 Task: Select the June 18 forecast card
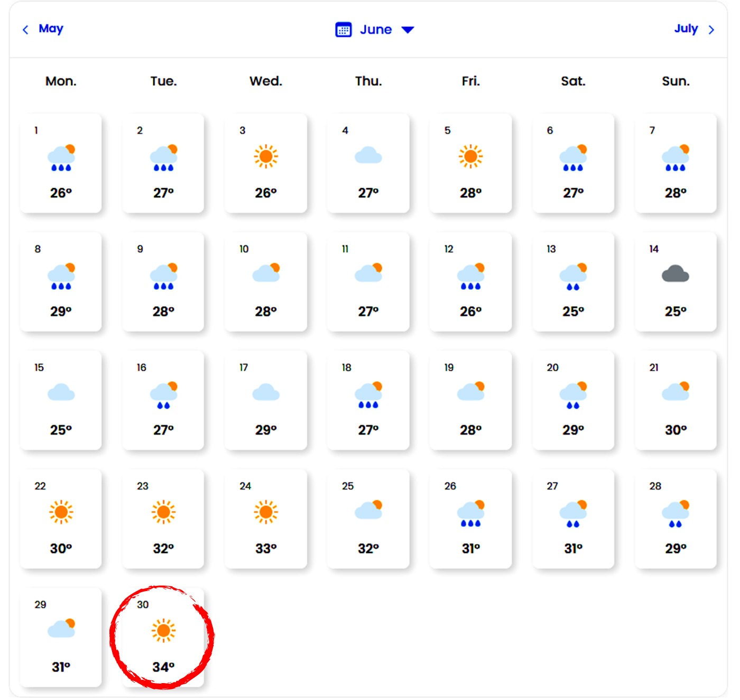368,400
